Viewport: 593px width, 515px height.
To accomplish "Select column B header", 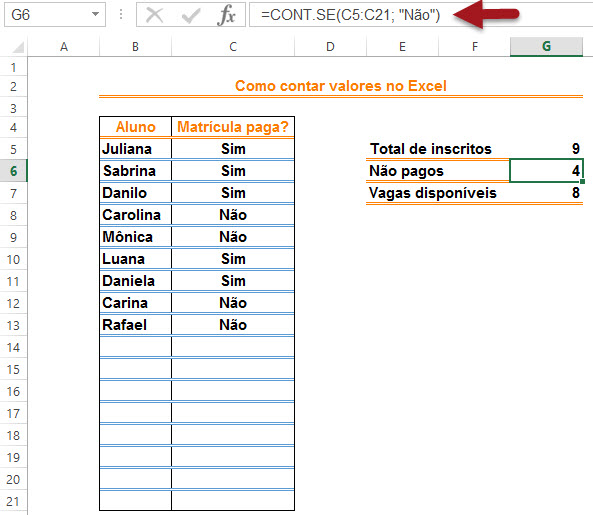I will point(135,47).
